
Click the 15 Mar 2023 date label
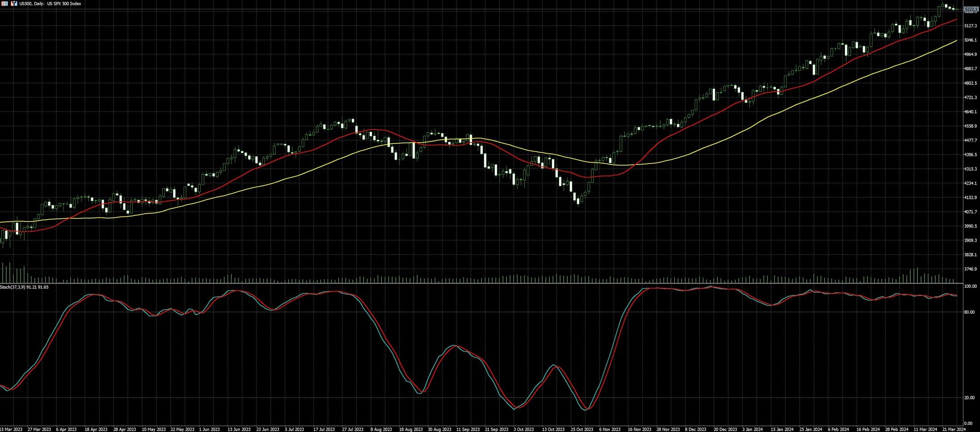(x=12, y=429)
